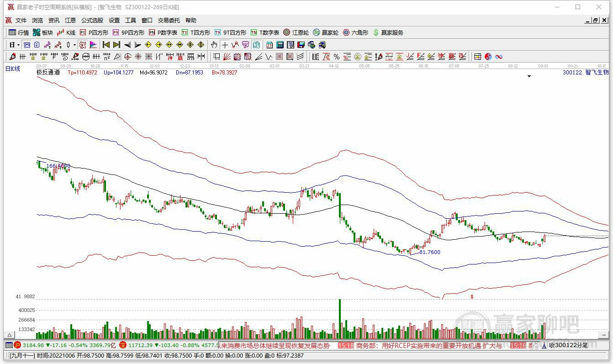Open the T数字表 button

265,32
